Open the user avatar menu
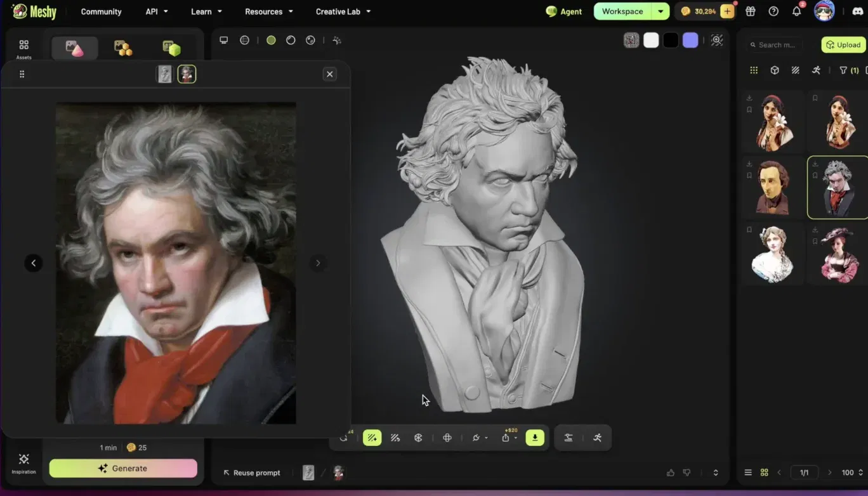The image size is (868, 496). click(x=824, y=11)
